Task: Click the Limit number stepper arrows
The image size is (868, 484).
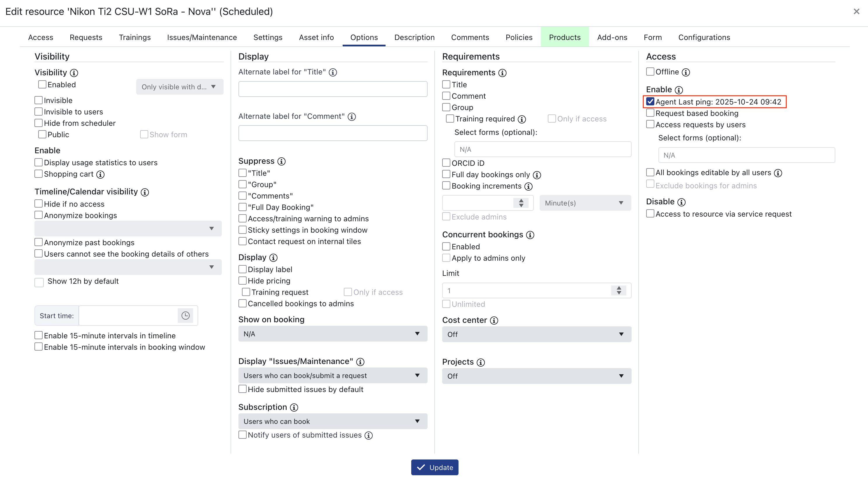Action: (x=619, y=290)
